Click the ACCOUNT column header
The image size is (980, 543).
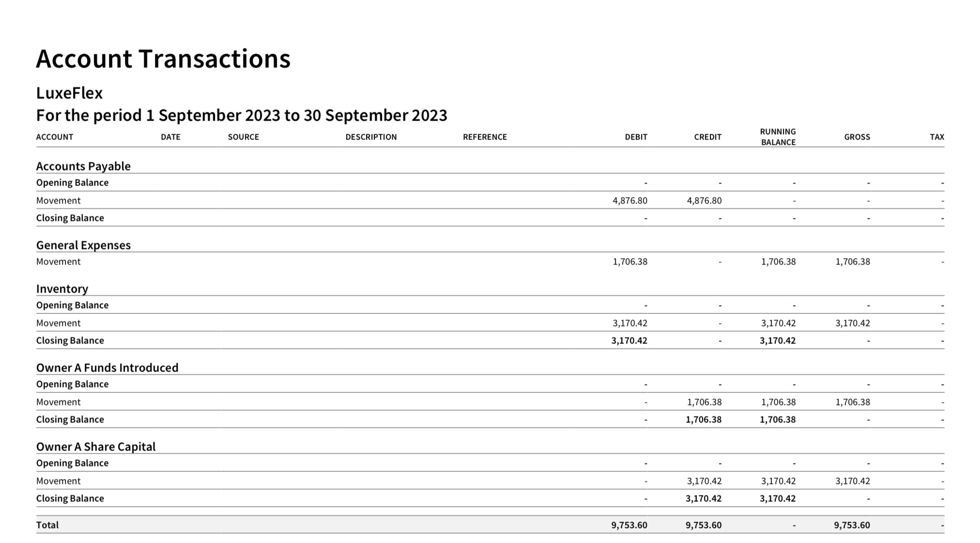click(55, 137)
